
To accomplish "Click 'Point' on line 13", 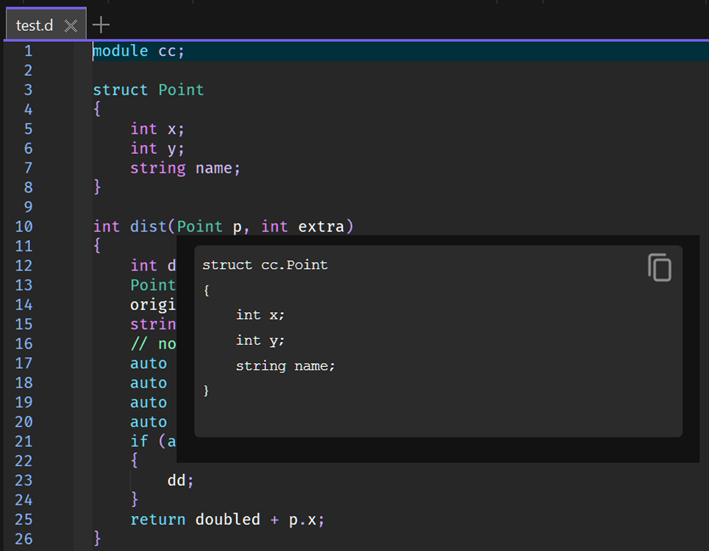I will [153, 285].
